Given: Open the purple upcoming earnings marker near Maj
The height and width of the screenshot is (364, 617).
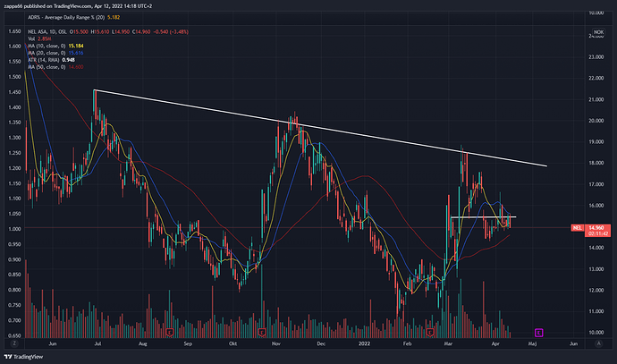Looking at the screenshot, I should point(538,333).
